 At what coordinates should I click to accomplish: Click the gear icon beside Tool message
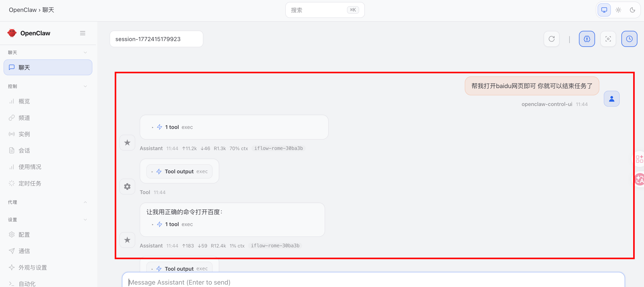tap(127, 186)
